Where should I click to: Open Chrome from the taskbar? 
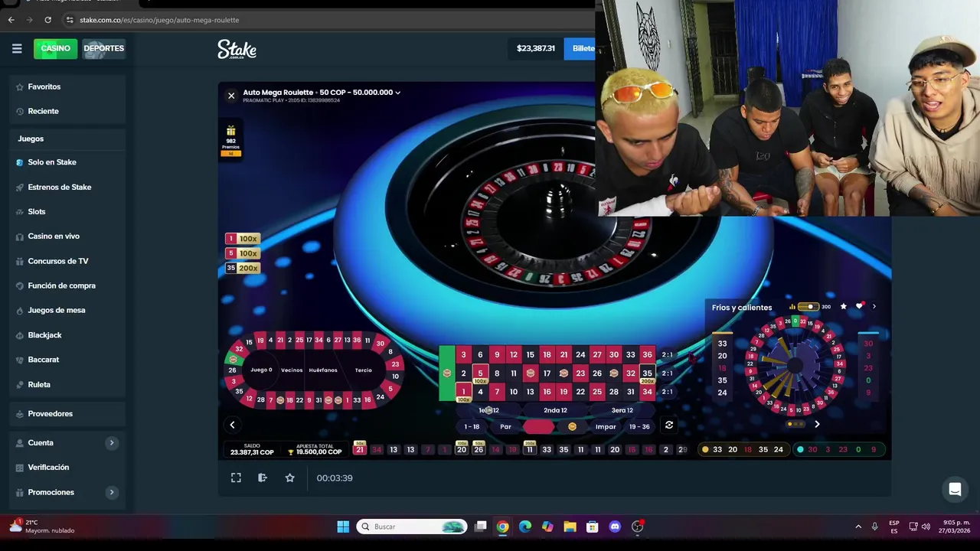[502, 527]
